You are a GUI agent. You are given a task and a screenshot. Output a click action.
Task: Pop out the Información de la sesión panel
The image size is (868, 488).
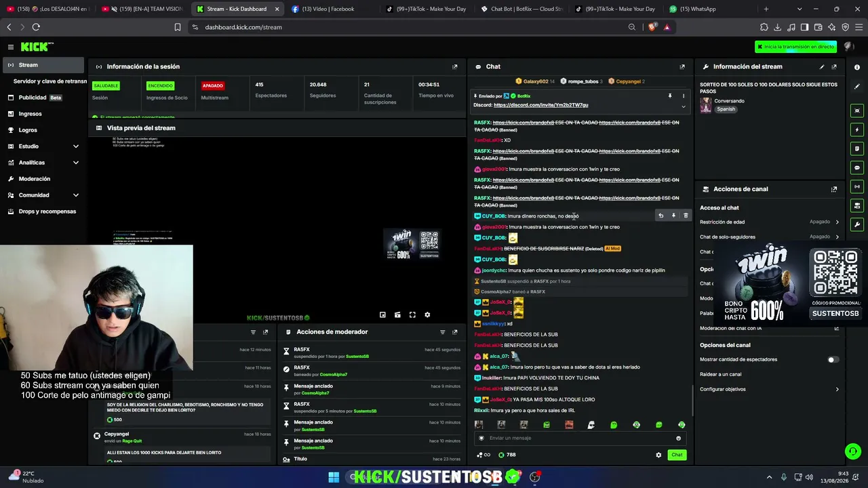click(x=454, y=66)
